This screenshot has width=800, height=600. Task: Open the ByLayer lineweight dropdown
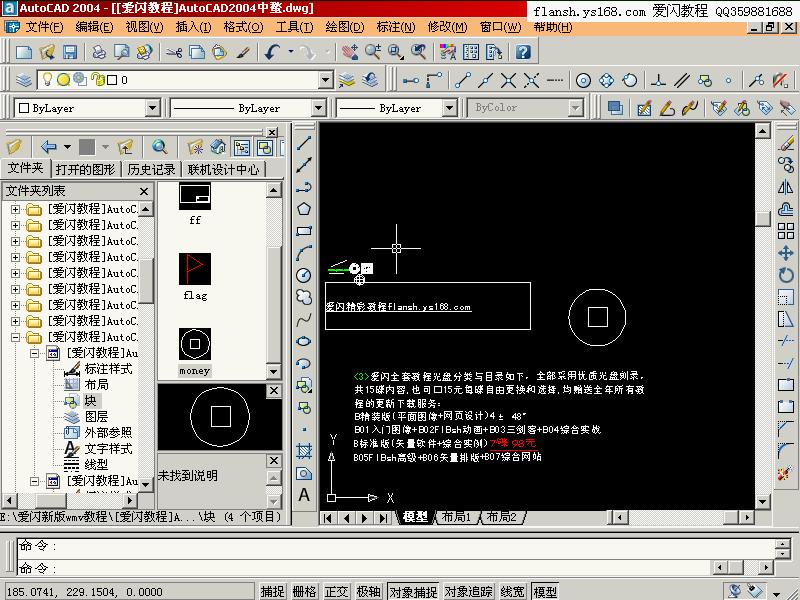tap(449, 108)
